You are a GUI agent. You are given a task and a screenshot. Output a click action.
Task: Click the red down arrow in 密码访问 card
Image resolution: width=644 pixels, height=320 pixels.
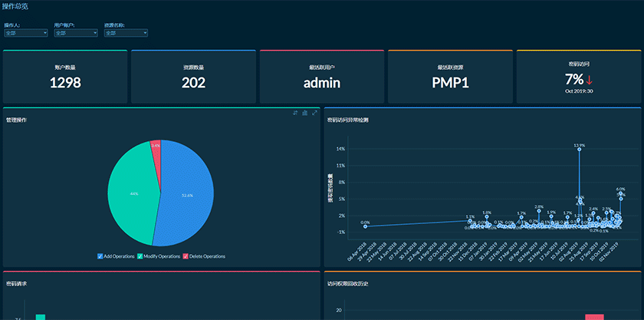pyautogui.click(x=590, y=80)
